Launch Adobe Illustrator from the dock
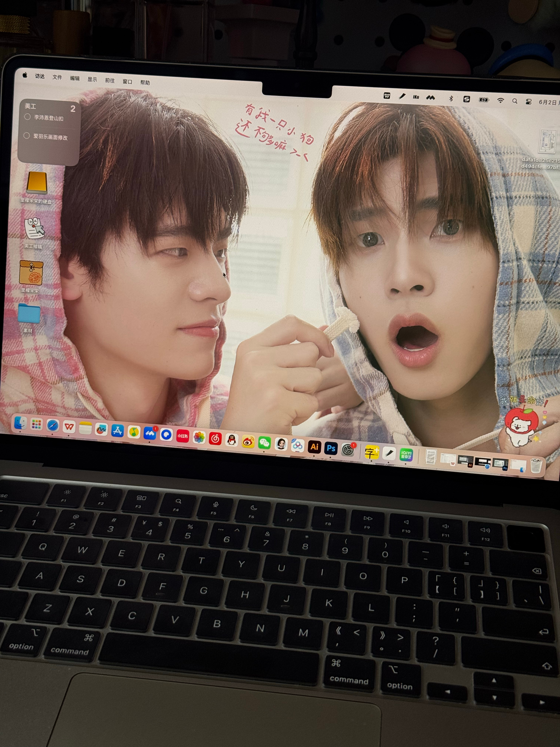This screenshot has width=560, height=747. point(314,447)
